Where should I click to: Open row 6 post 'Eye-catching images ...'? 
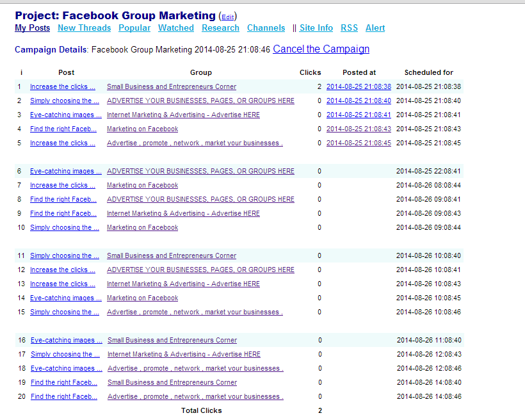[66, 171]
